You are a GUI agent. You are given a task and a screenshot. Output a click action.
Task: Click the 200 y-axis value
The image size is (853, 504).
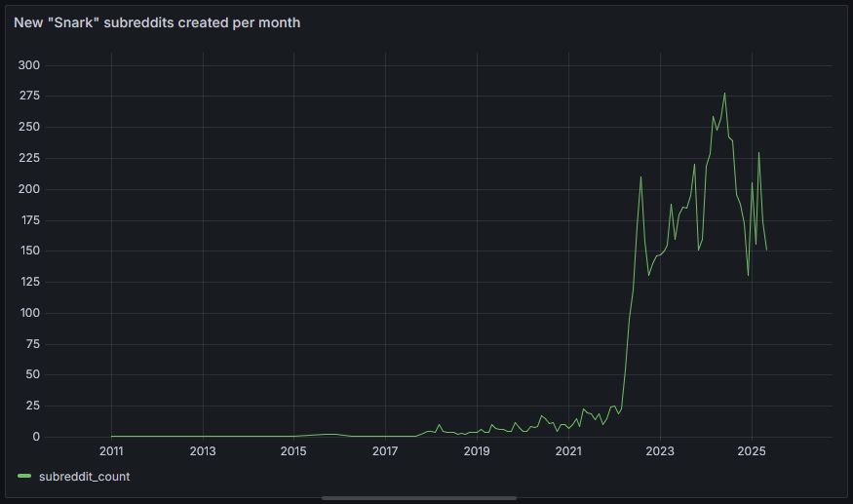click(29, 189)
